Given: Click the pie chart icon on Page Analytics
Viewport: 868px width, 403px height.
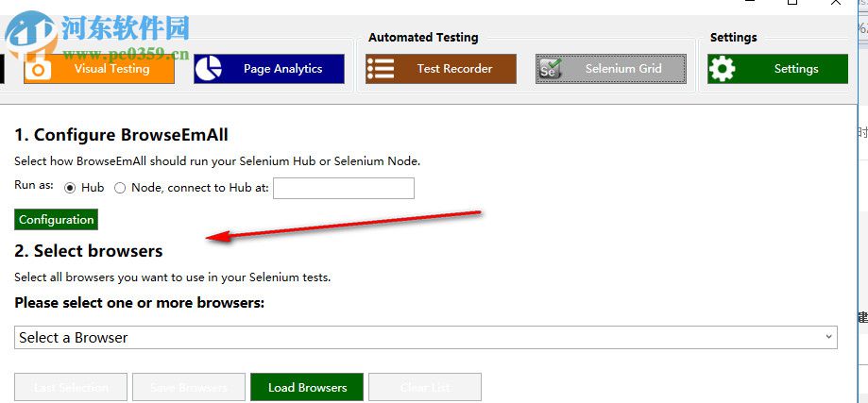Looking at the screenshot, I should click(x=210, y=69).
